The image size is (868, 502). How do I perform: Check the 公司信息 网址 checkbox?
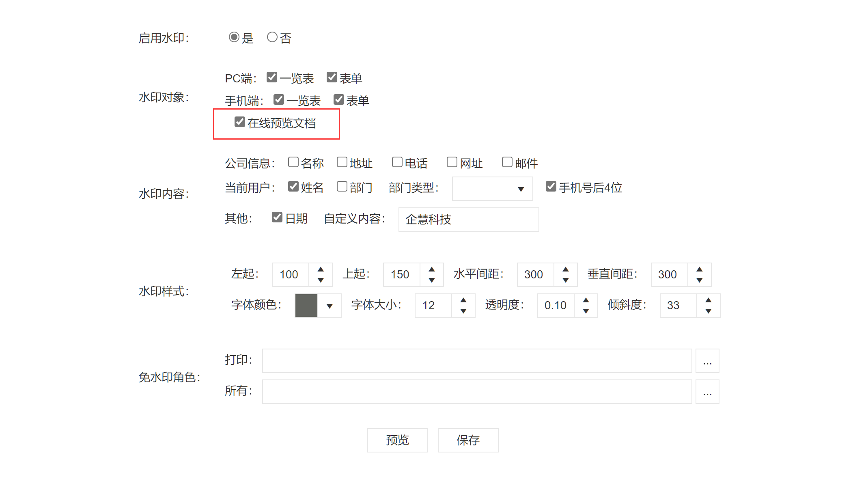452,162
